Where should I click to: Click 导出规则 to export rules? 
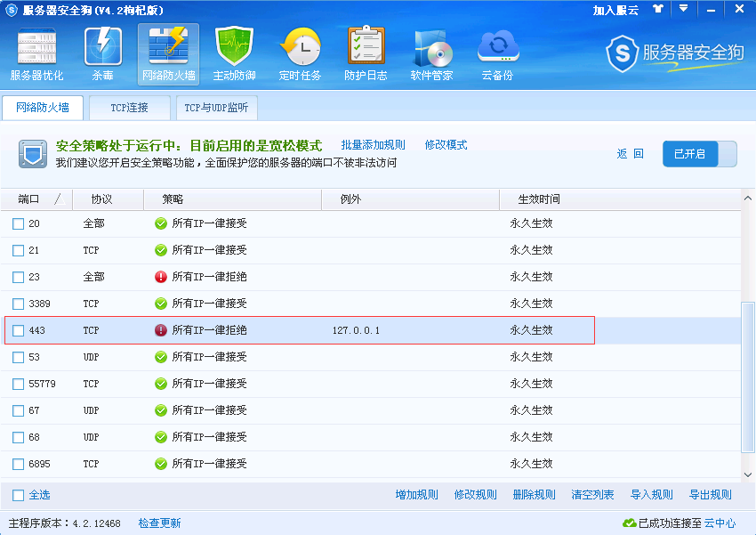point(711,495)
